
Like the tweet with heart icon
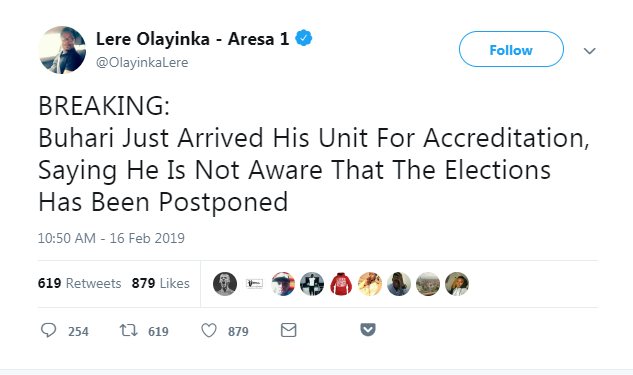(x=209, y=331)
